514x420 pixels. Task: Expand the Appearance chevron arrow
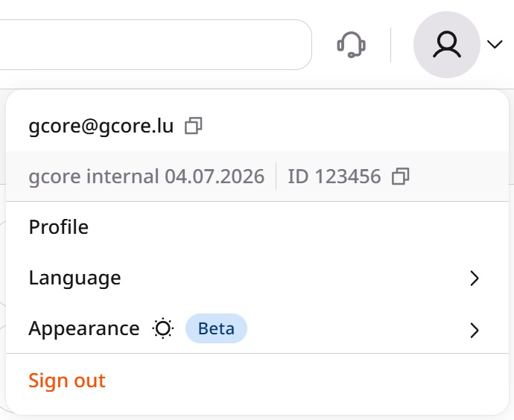tap(475, 330)
